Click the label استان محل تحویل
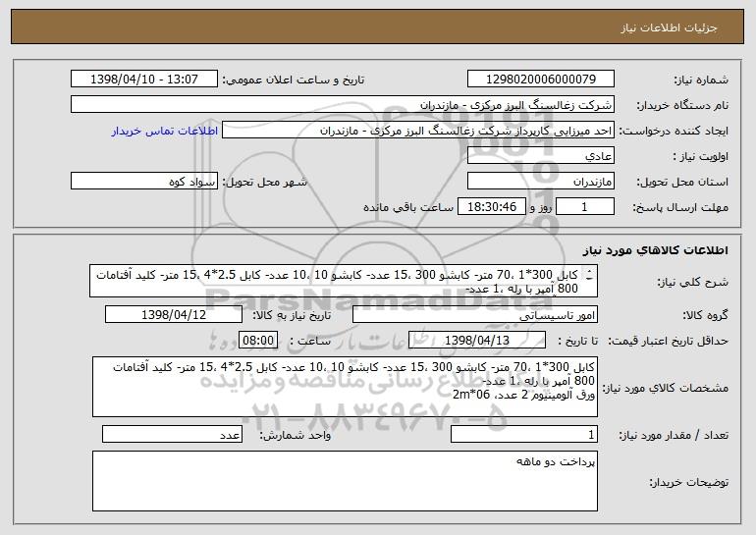Image resolution: width=756 pixels, height=535 pixels. [x=682, y=182]
